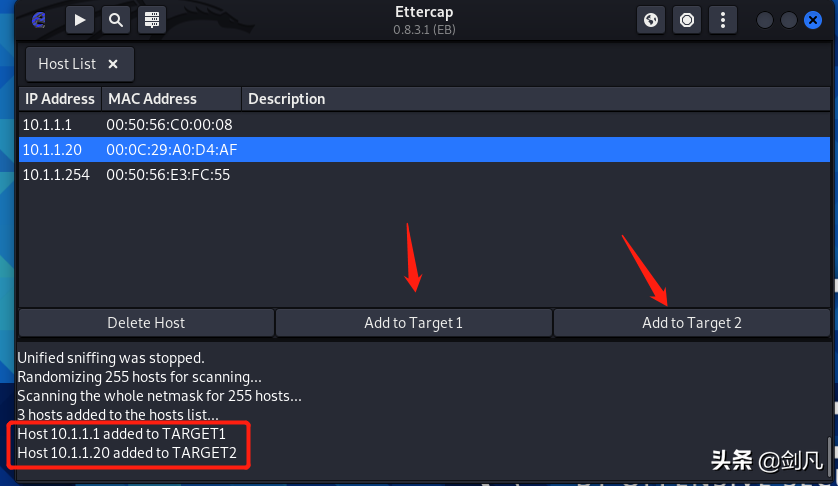Sort by the IP Address column
This screenshot has height=486, width=838.
pos(60,99)
